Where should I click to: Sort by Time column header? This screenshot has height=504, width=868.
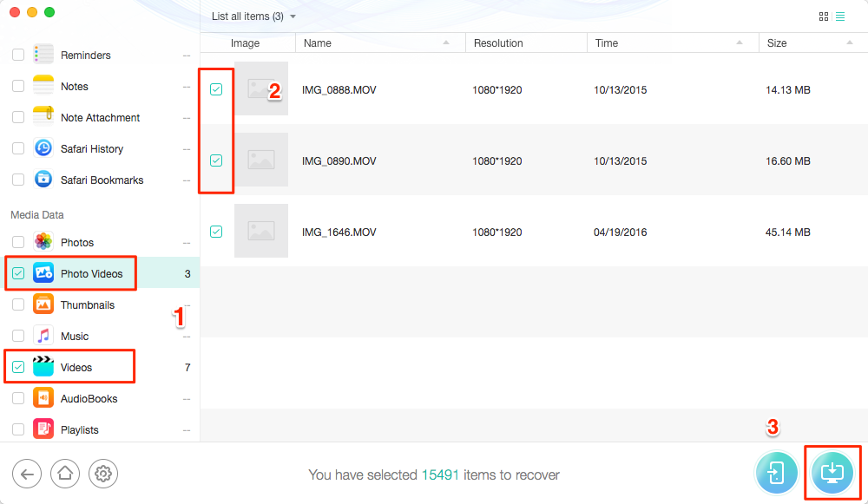click(673, 43)
